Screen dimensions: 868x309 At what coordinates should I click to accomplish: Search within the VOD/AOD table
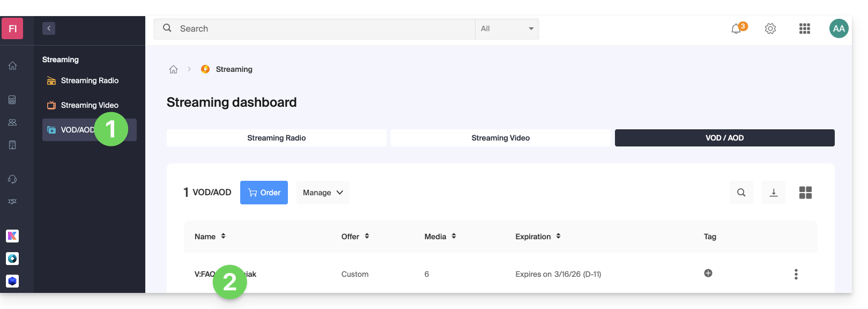[741, 193]
